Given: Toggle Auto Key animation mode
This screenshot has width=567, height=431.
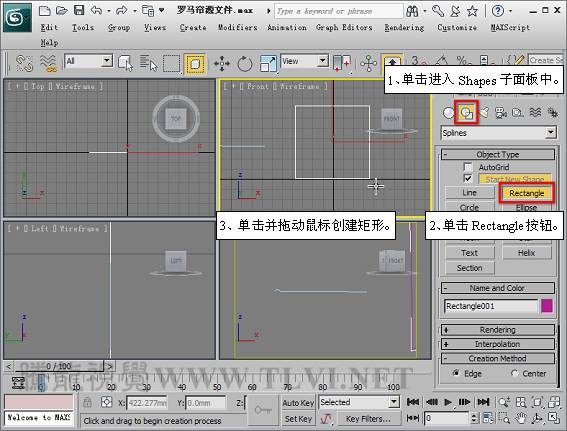Looking at the screenshot, I should pyautogui.click(x=298, y=403).
